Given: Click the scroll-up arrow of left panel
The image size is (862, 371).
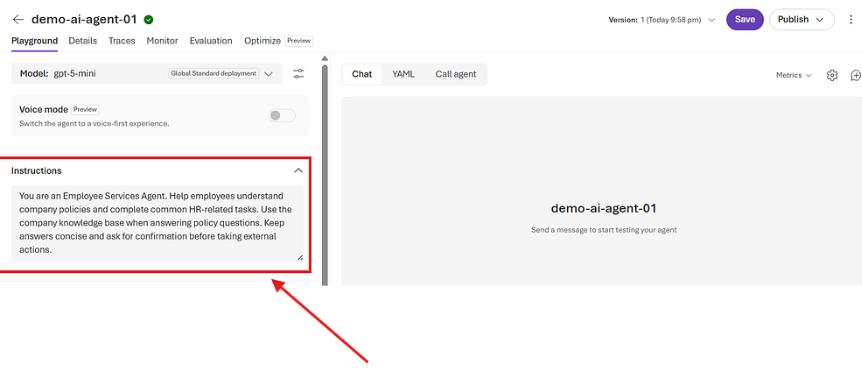Looking at the screenshot, I should pos(325,58).
